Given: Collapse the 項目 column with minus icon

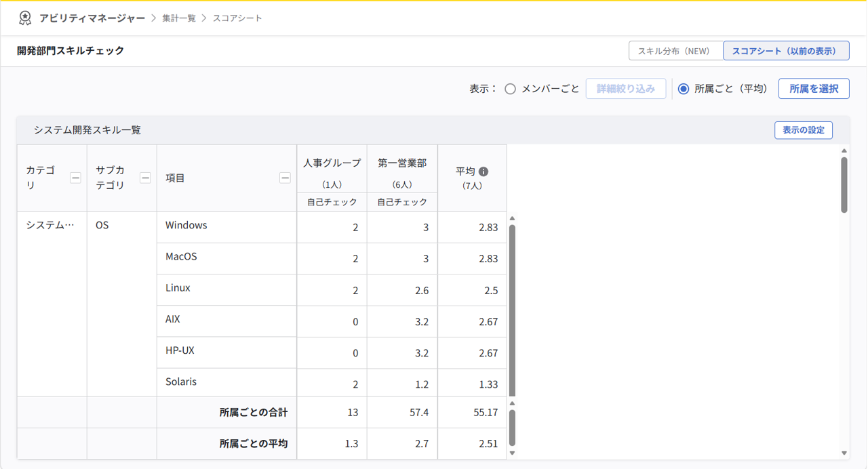Looking at the screenshot, I should click(x=285, y=178).
